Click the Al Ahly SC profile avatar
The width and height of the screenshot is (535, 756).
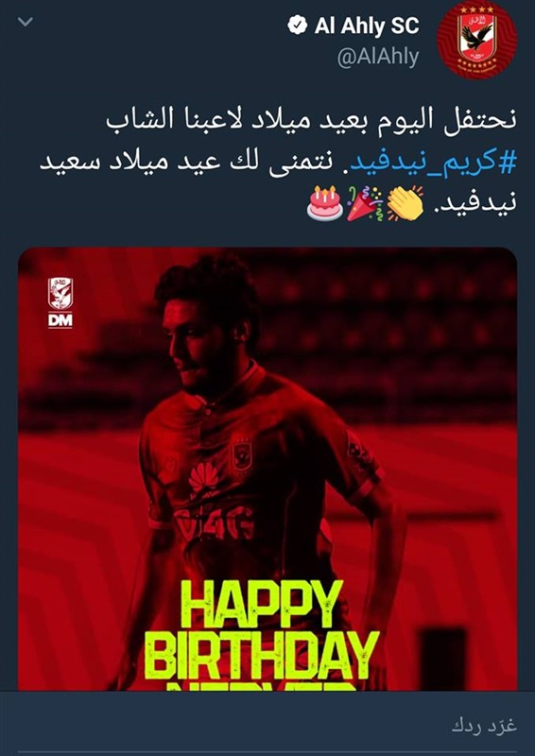point(476,40)
